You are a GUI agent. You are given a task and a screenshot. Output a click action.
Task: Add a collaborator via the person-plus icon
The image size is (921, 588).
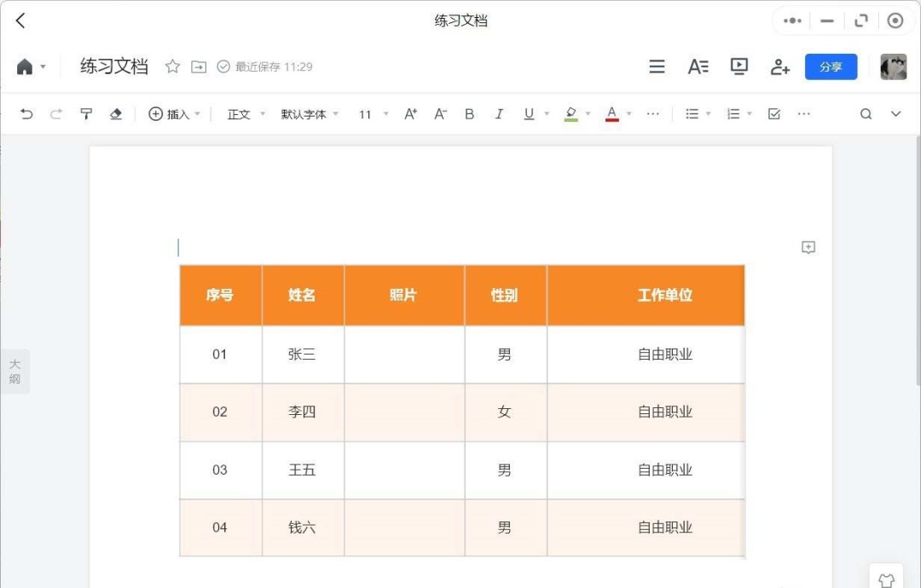tap(779, 66)
